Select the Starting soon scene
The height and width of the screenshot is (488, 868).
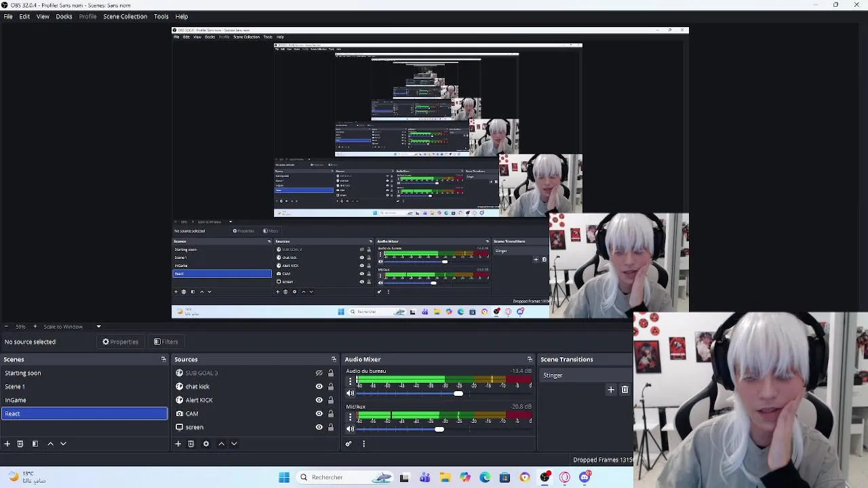click(x=85, y=373)
